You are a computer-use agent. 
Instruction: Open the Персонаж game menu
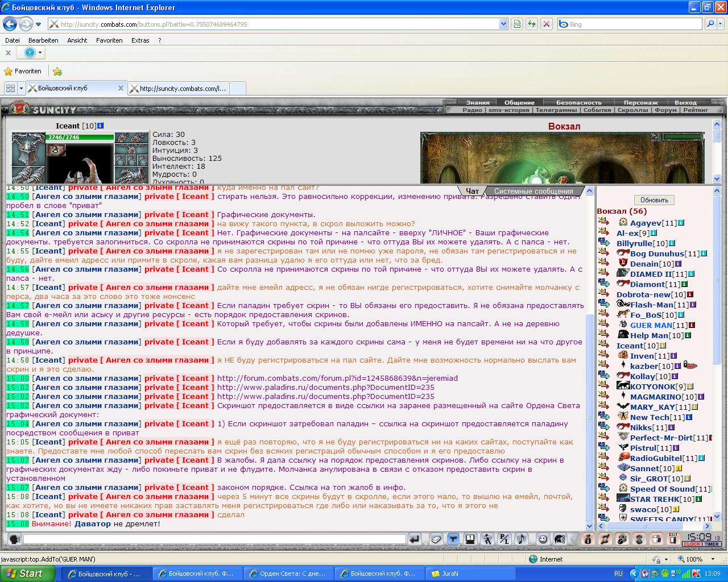click(640, 102)
